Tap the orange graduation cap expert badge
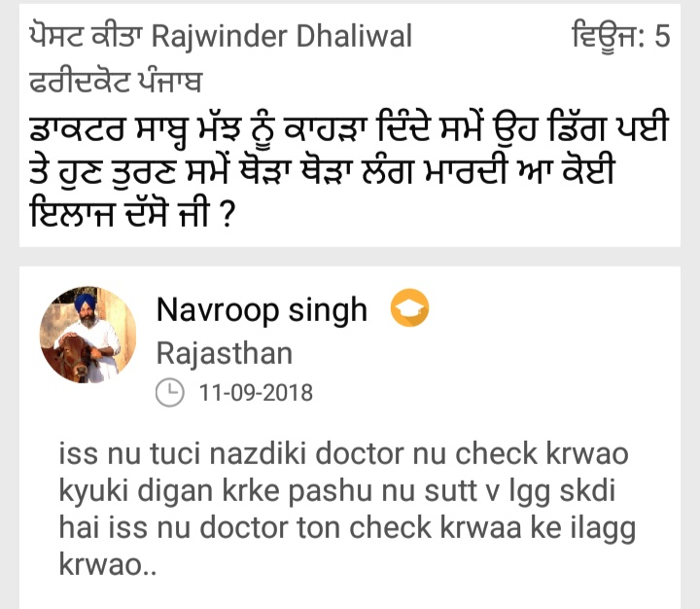 click(x=409, y=307)
